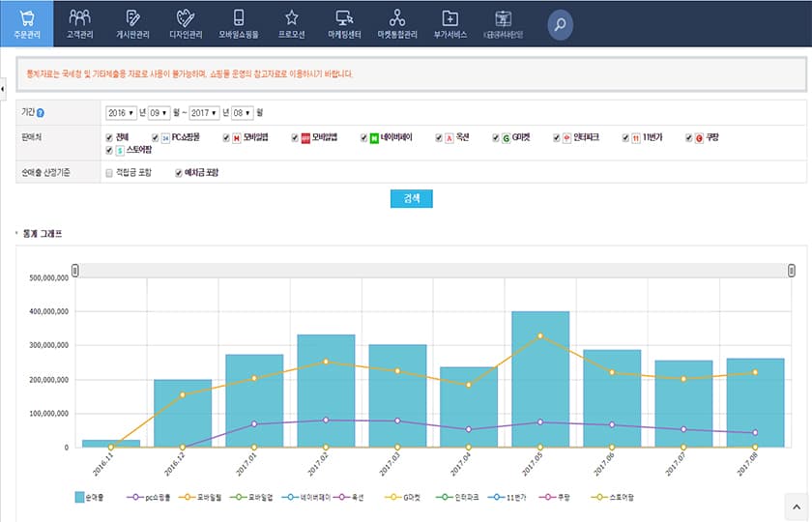The image size is (812, 522).
Task: Click the PC쇼핑몰 channel icon
Action: pyautogui.click(x=165, y=137)
